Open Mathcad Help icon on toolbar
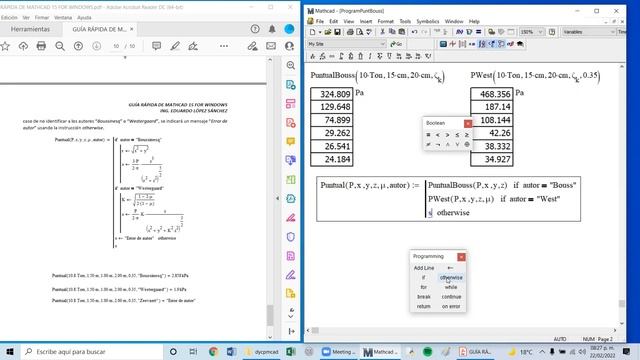The width and height of the screenshot is (640, 360). click(552, 32)
